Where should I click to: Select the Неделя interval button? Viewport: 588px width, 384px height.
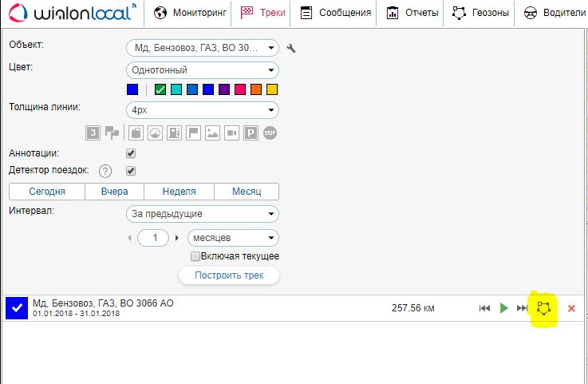pos(179,192)
